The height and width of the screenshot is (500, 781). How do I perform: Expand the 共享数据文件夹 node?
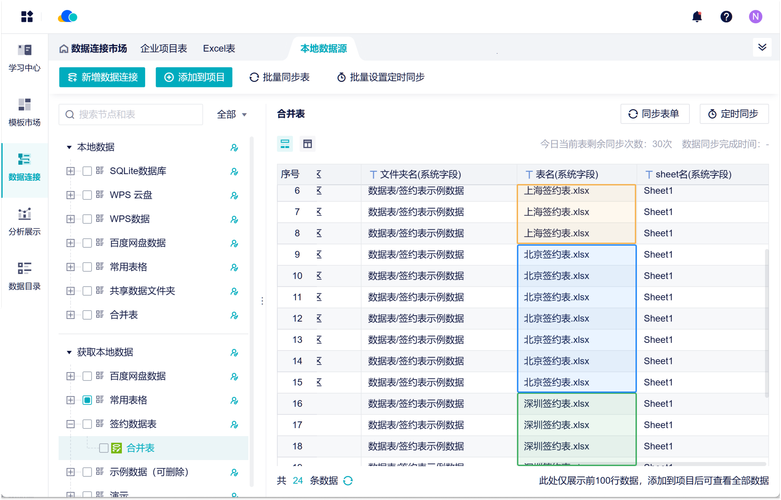pyautogui.click(x=71, y=291)
